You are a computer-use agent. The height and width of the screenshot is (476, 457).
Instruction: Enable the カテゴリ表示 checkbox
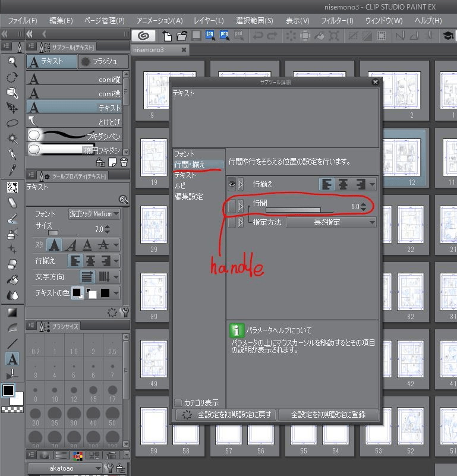[178, 403]
